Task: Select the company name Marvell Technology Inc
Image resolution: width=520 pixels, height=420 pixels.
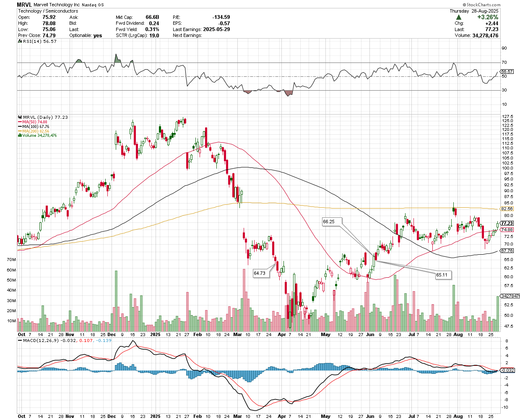Action: [57, 5]
